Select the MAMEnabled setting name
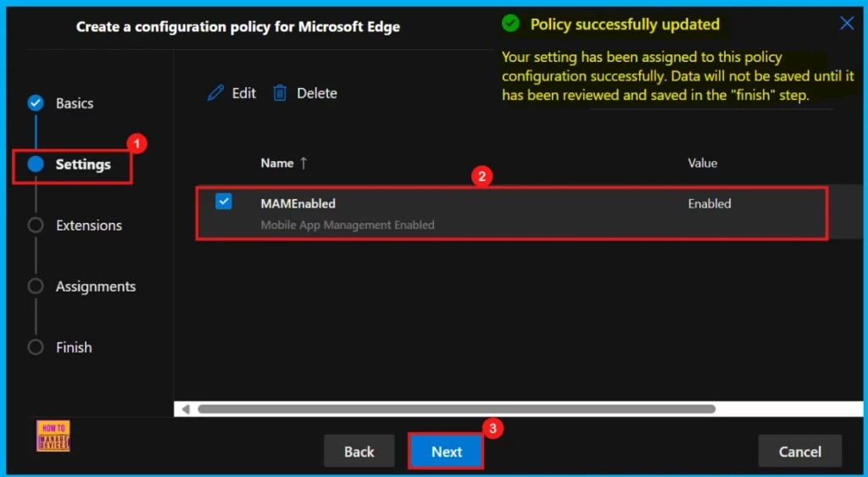This screenshot has width=868, height=477. click(298, 203)
